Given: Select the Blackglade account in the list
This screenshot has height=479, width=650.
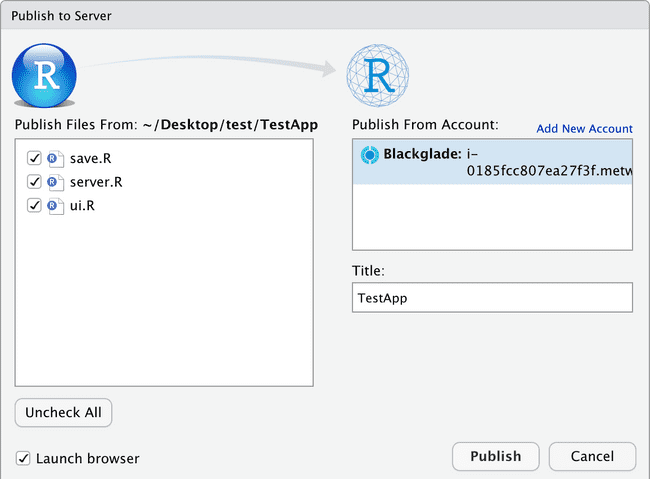Looking at the screenshot, I should 492,162.
